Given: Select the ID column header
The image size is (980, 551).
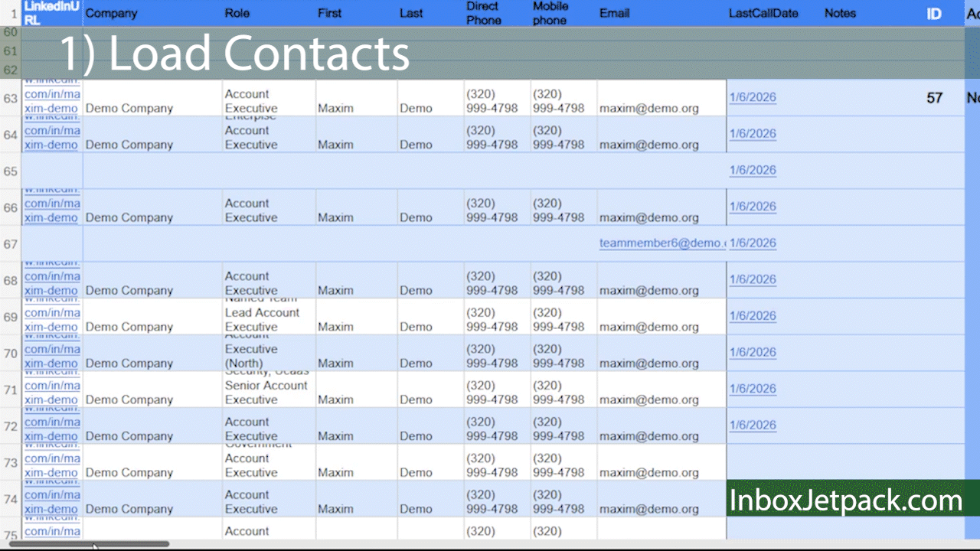Looking at the screenshot, I should [x=934, y=14].
